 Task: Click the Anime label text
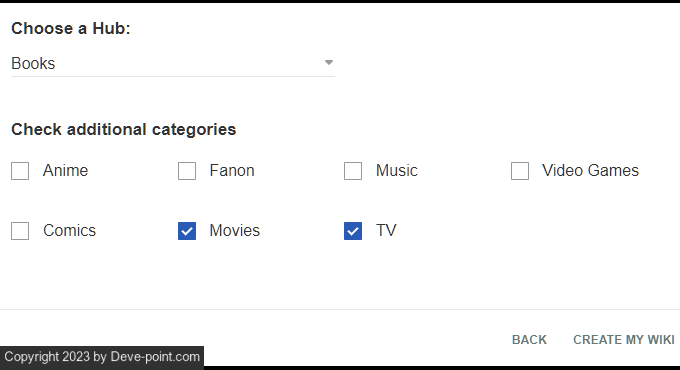click(65, 170)
